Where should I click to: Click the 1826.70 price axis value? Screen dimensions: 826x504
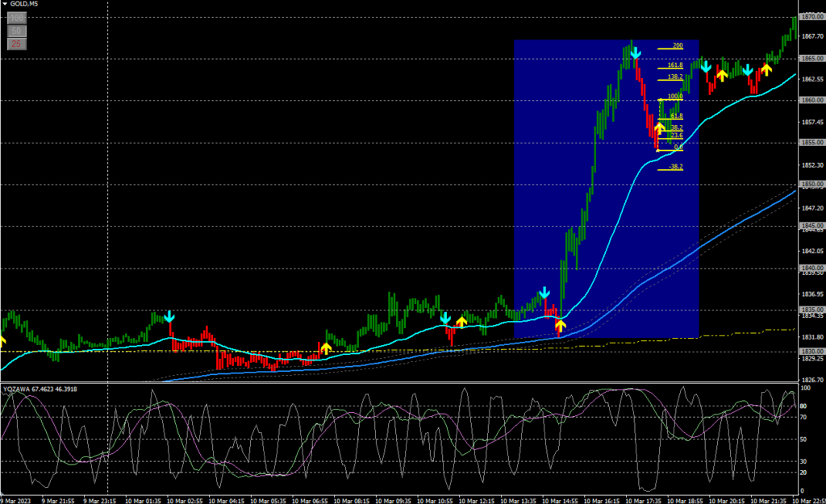(x=812, y=380)
